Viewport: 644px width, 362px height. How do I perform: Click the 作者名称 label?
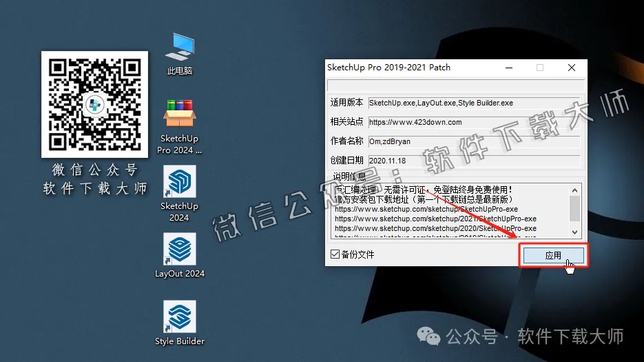pyautogui.click(x=346, y=141)
